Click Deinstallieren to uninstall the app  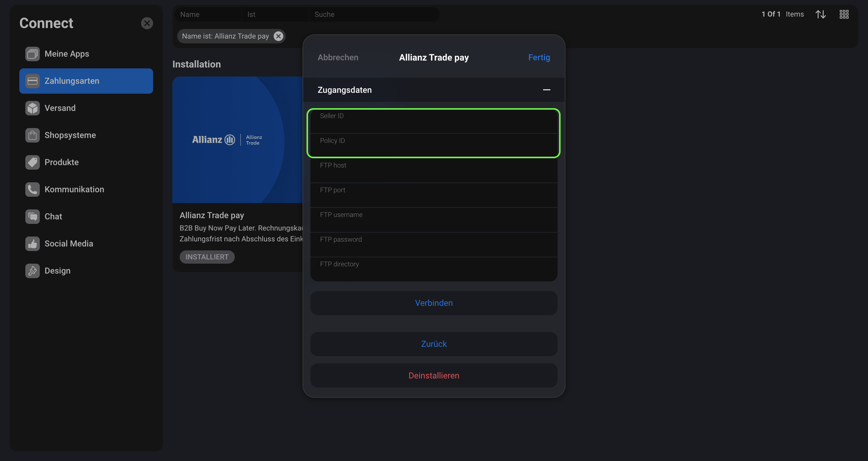click(x=434, y=376)
